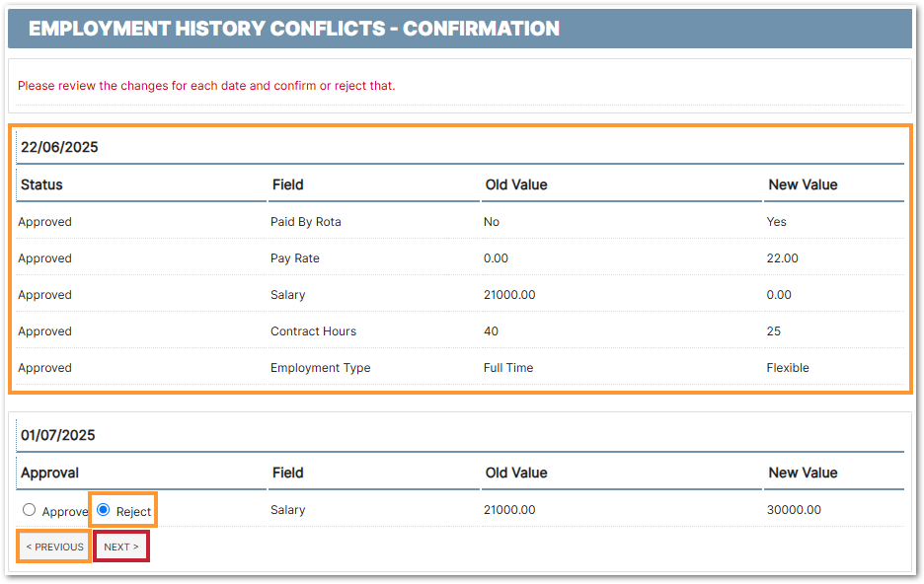Image resolution: width=924 pixels, height=584 pixels.
Task: Click the 01/07/2025 date heading
Action: tap(59, 435)
